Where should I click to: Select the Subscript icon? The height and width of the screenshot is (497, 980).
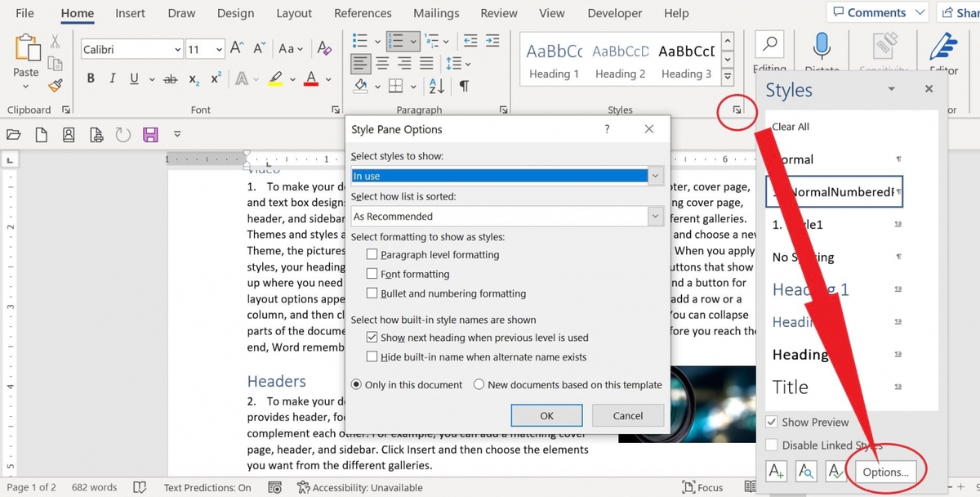click(x=194, y=78)
